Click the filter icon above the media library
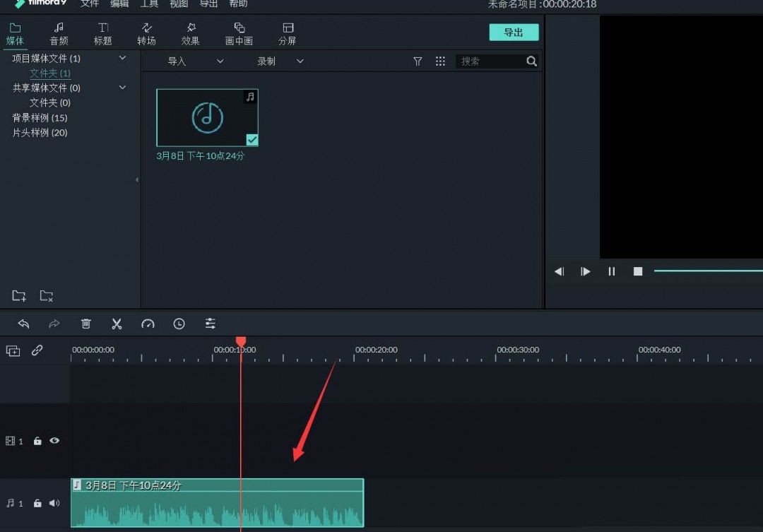The height and width of the screenshot is (532, 763). [x=418, y=61]
